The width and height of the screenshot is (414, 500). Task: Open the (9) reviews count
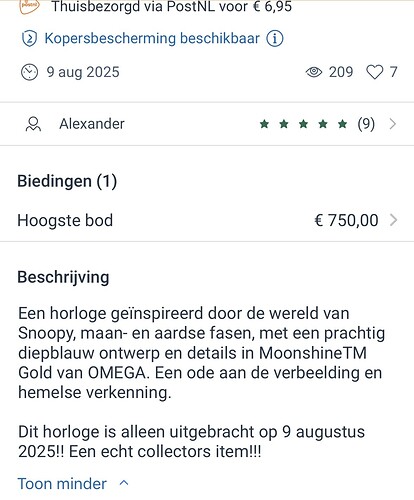[366, 124]
